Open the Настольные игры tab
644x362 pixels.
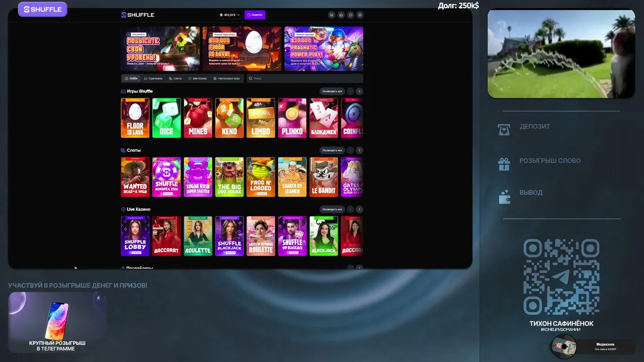[x=226, y=78]
